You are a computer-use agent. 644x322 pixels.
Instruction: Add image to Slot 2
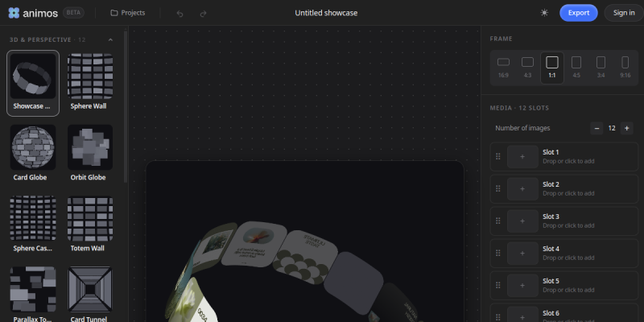click(x=522, y=189)
